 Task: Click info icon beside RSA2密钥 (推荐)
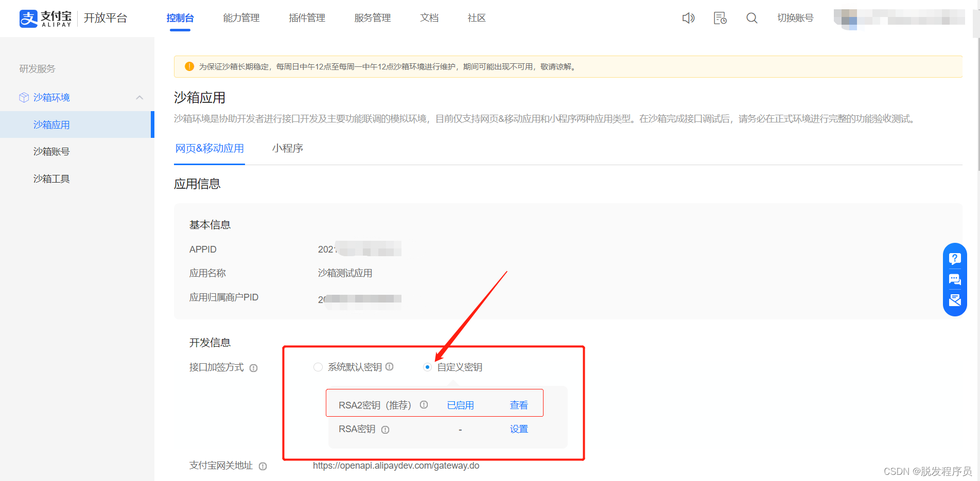(x=424, y=405)
